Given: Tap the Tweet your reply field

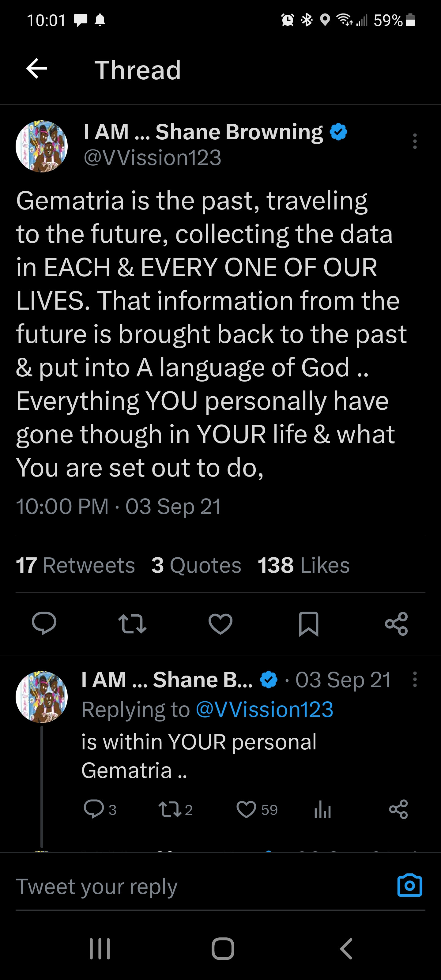Looking at the screenshot, I should point(190,886).
